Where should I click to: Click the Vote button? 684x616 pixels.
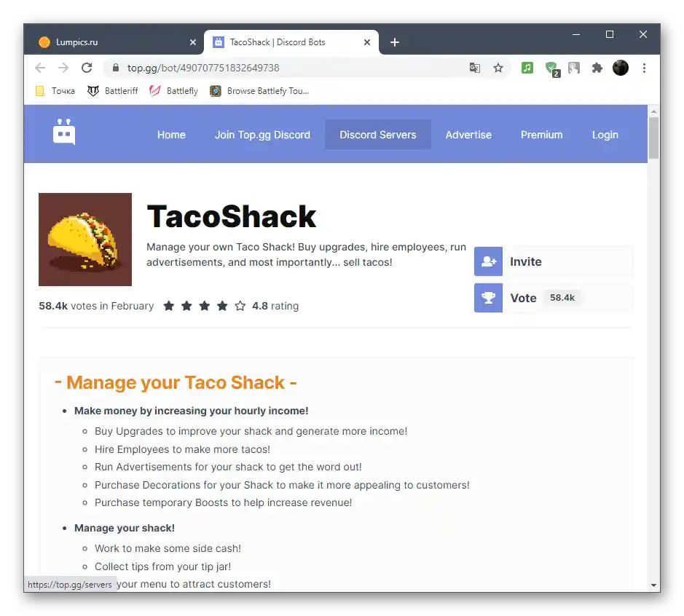point(553,298)
